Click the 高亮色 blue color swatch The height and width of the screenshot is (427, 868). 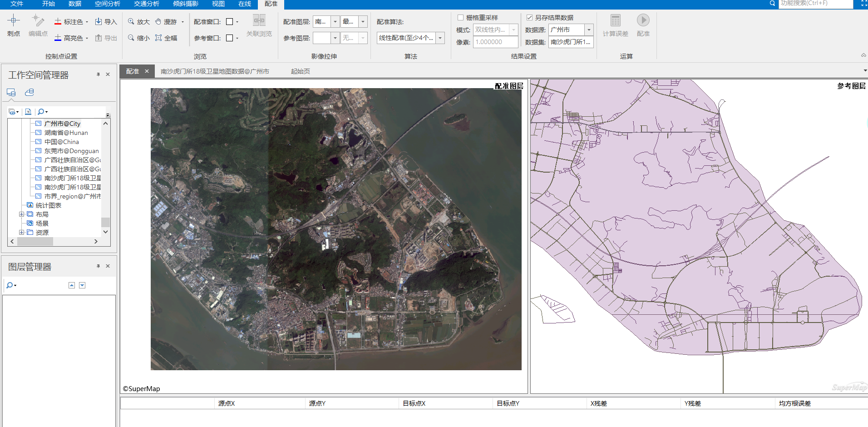tap(58, 38)
